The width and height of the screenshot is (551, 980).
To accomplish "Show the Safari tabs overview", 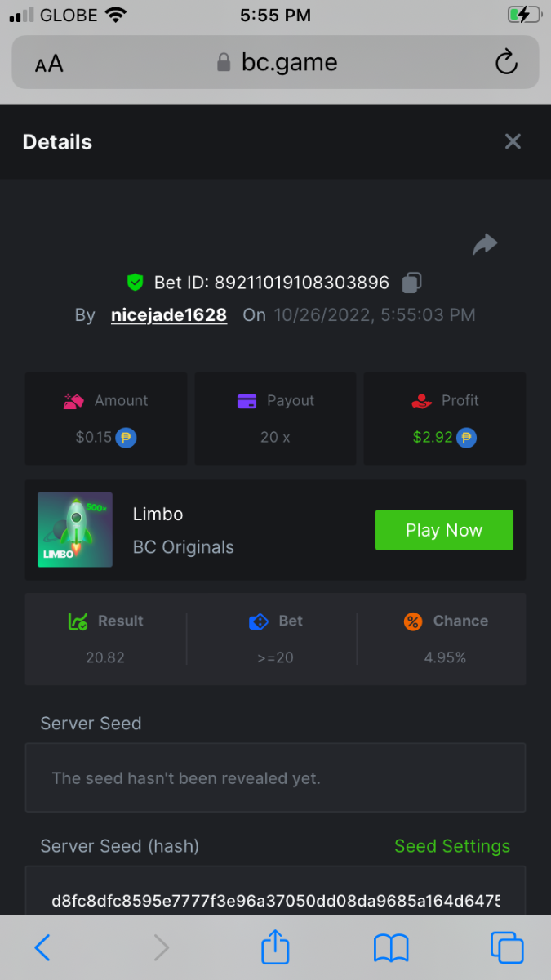I will pyautogui.click(x=506, y=947).
